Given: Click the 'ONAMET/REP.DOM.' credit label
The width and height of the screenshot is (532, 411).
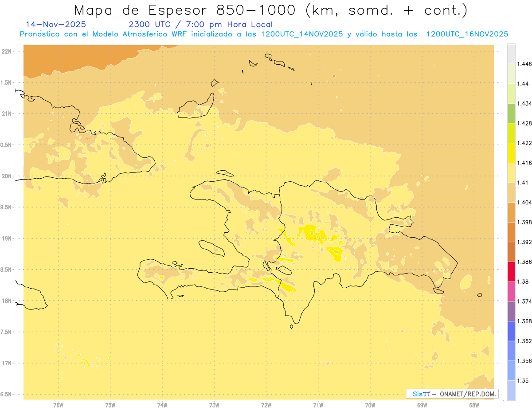Looking at the screenshot, I should [x=467, y=394].
